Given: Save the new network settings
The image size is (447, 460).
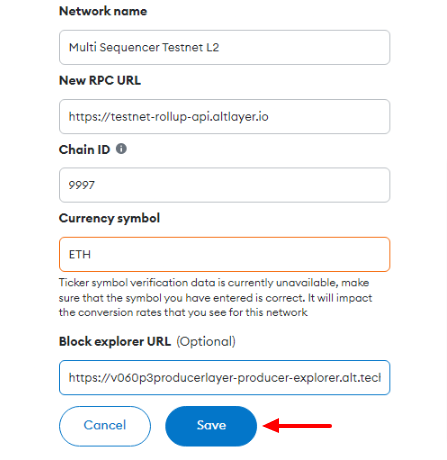Looking at the screenshot, I should (211, 426).
